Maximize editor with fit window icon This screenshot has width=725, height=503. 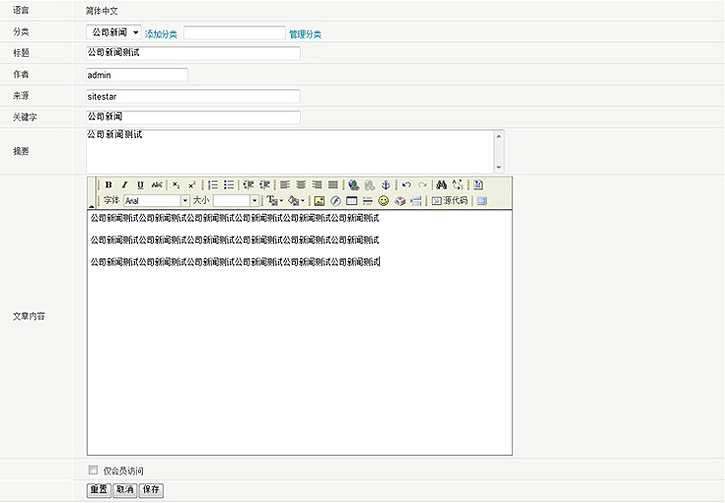[482, 201]
